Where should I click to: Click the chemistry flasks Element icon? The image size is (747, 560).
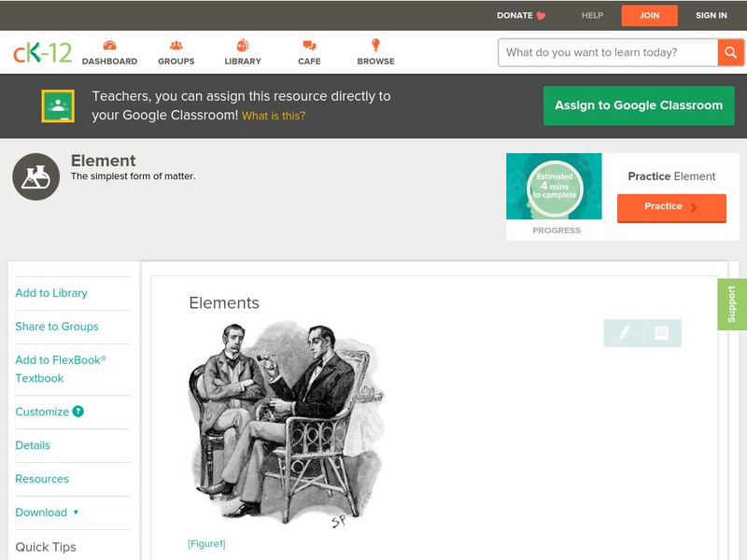point(36,176)
